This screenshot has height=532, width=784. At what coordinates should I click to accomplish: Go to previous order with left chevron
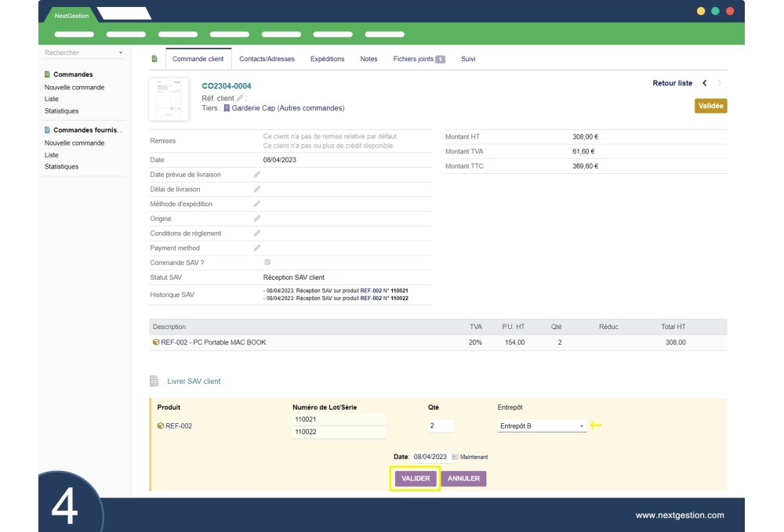(704, 83)
